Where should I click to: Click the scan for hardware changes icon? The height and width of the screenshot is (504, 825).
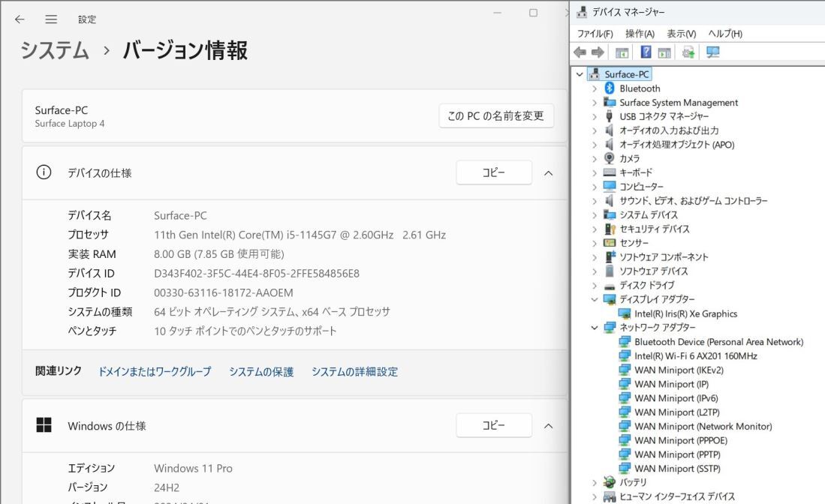click(688, 52)
